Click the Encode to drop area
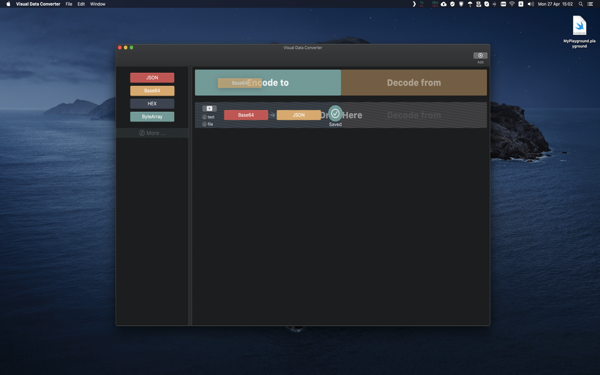This screenshot has height=375, width=600. point(268,83)
